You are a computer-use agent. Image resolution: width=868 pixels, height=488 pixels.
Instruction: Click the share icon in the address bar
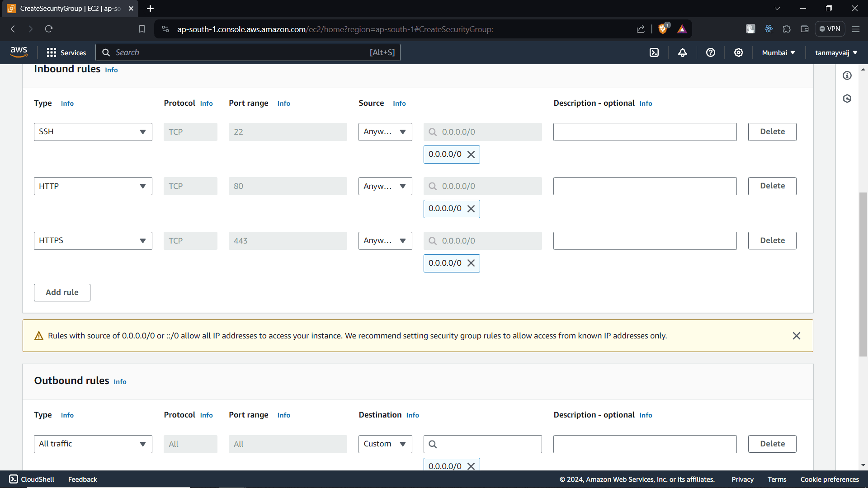coord(641,29)
